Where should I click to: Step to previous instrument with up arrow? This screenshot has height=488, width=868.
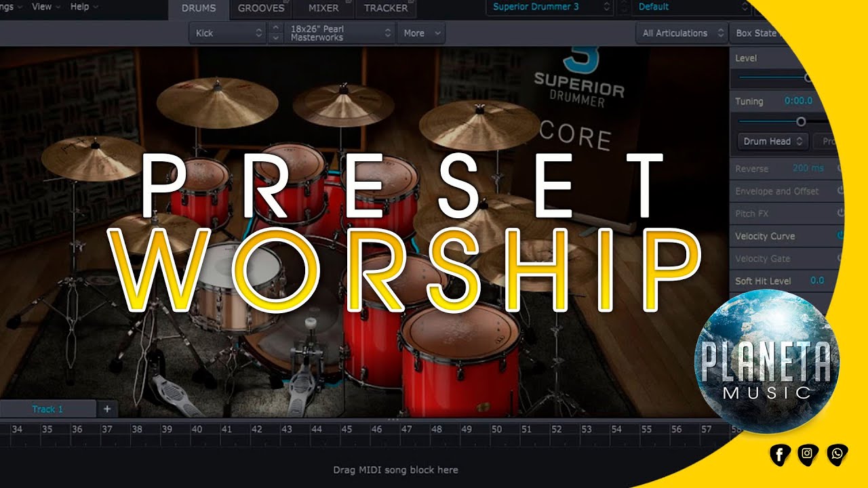coord(275,28)
